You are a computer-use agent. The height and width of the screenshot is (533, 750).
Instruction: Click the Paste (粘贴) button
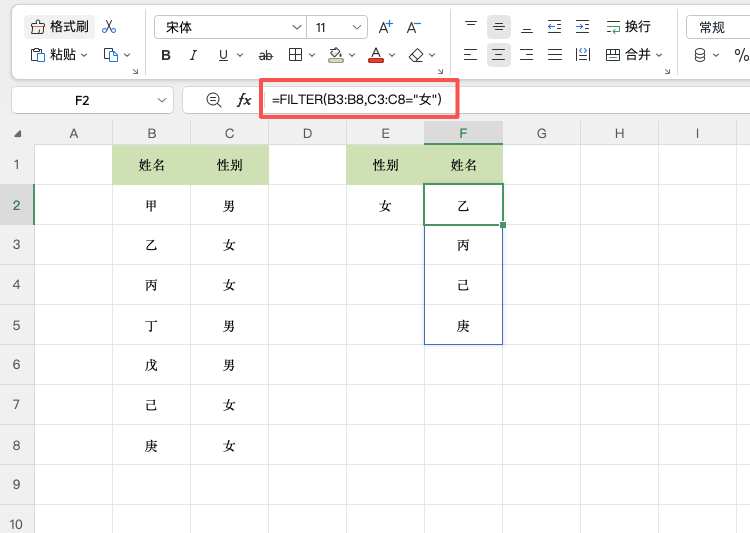pos(53,55)
